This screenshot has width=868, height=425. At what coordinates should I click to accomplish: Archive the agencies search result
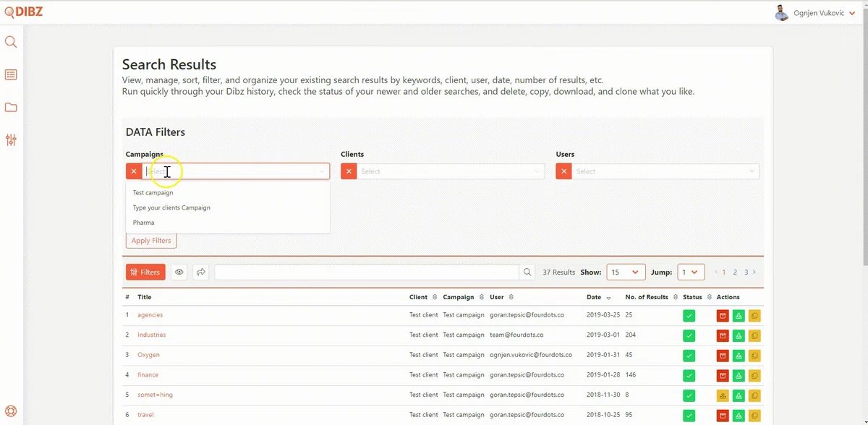[723, 316]
